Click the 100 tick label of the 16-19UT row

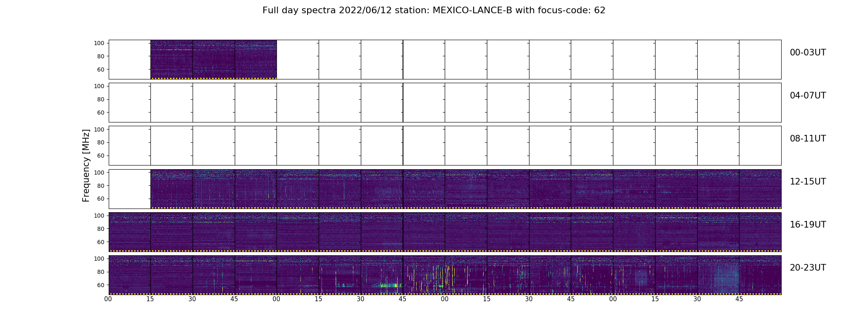click(x=99, y=216)
